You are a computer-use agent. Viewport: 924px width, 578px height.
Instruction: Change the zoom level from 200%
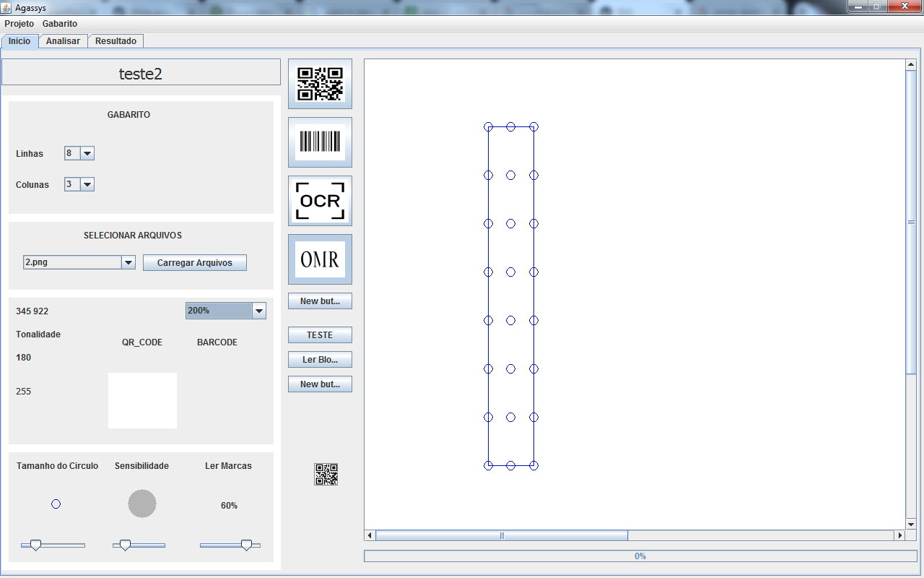259,310
